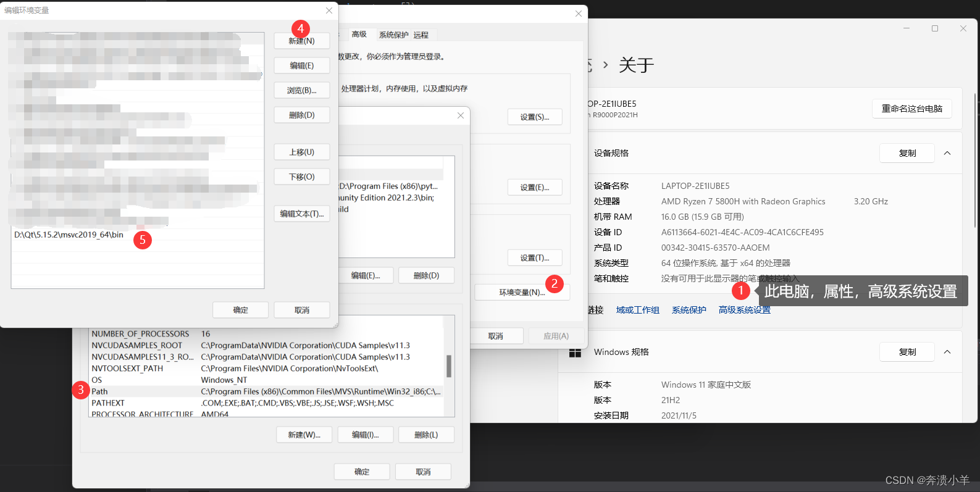Open the 域或工作组 link

[638, 310]
